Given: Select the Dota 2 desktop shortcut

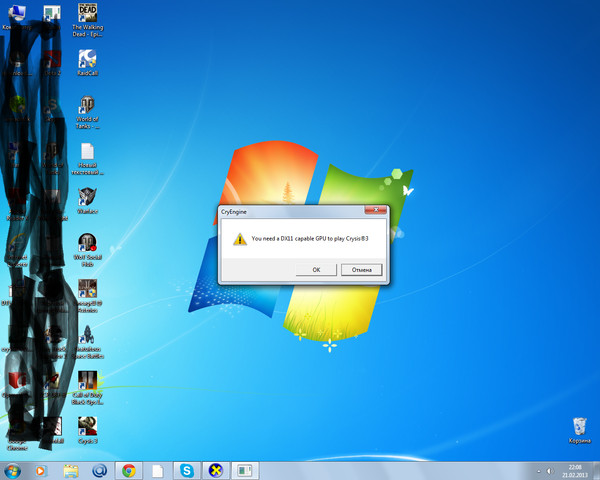Looking at the screenshot, I should tap(52, 62).
